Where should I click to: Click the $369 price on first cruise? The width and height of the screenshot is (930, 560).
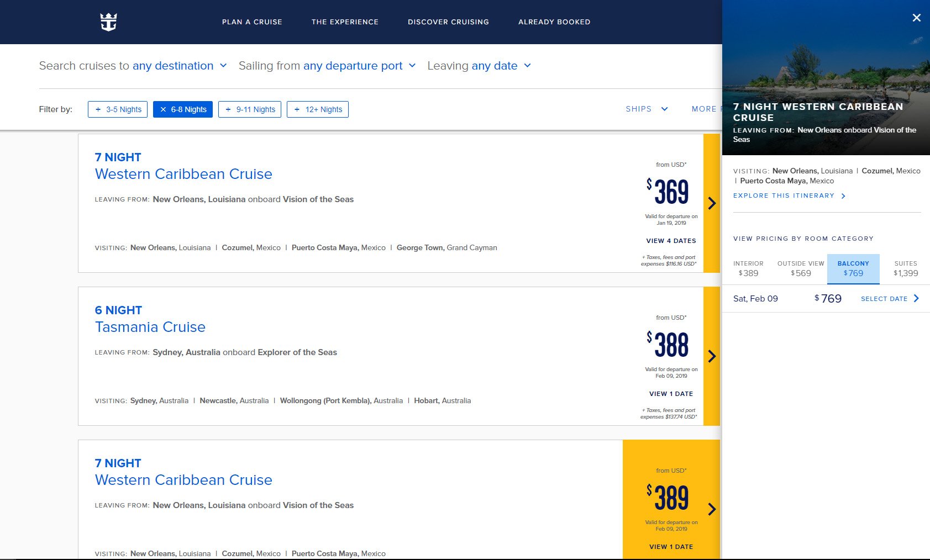click(x=668, y=192)
